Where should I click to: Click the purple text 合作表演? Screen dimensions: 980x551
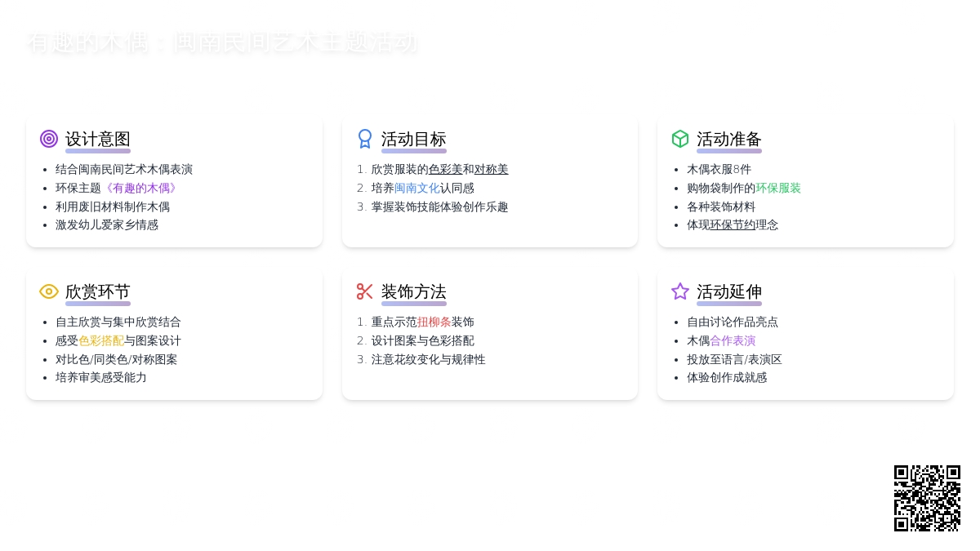point(733,340)
